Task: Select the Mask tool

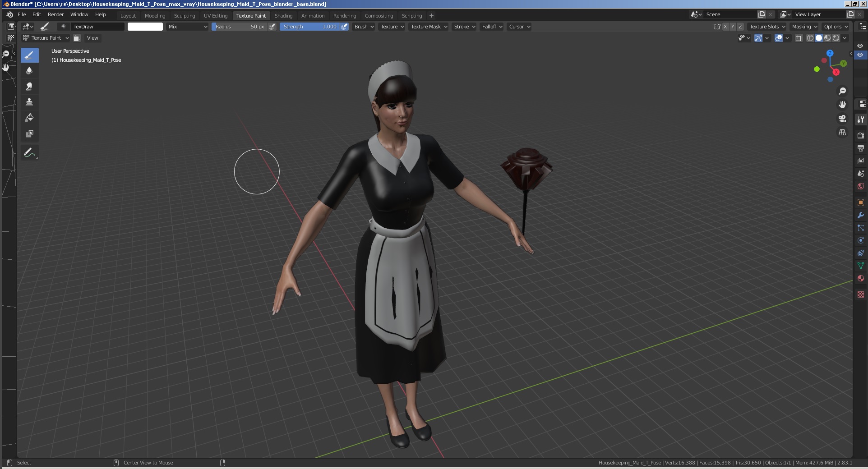Action: click(29, 134)
